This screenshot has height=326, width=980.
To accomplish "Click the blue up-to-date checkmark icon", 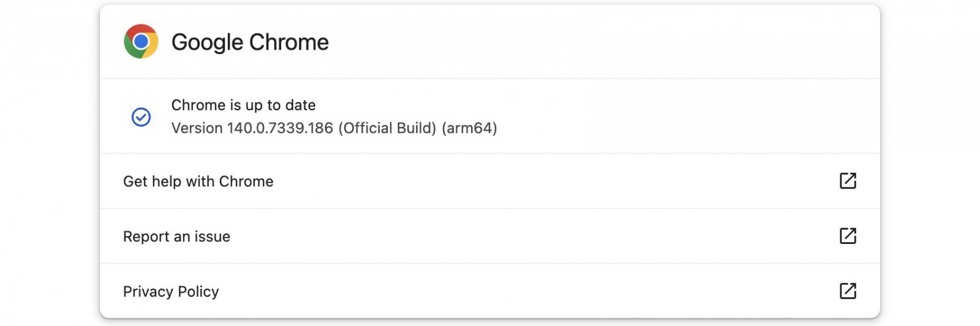I will click(141, 116).
